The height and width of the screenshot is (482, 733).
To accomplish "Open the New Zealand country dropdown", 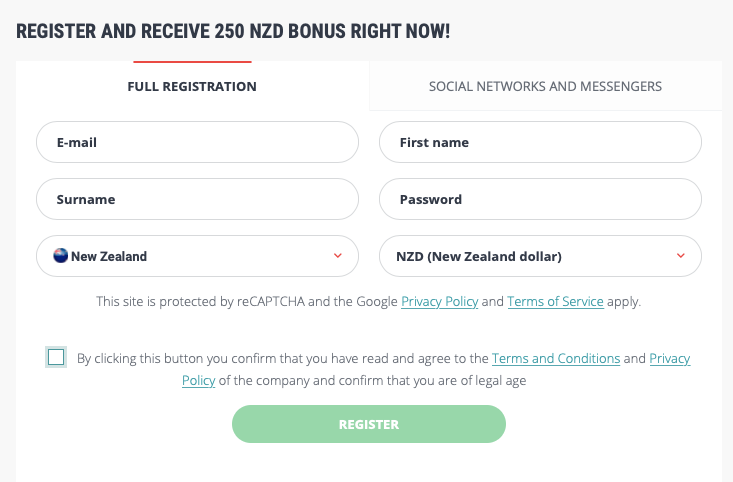I will pyautogui.click(x=197, y=256).
